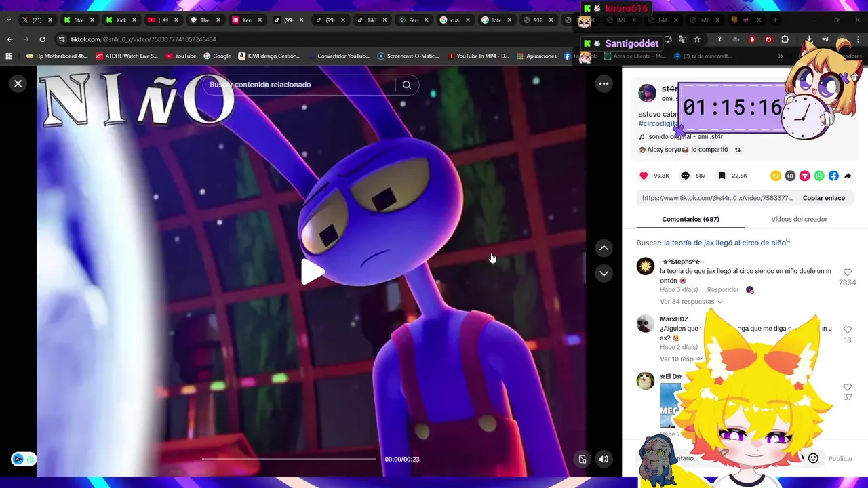This screenshot has width=868, height=488.
Task: Toggle the blue extension pill at video bottom-left
Action: click(23, 459)
